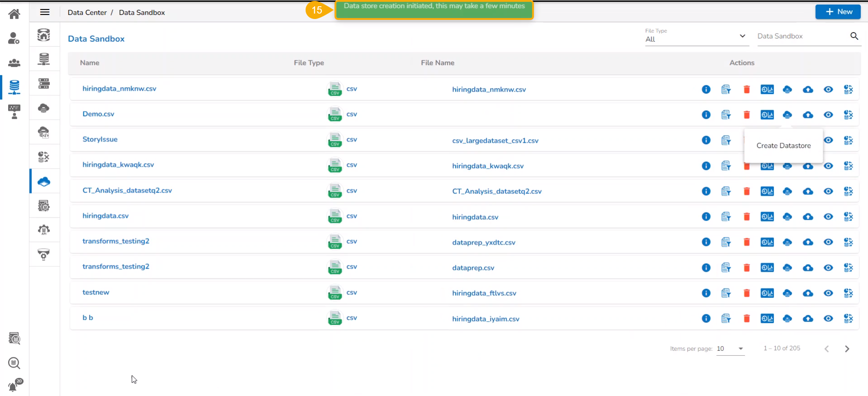Delete the hiringdata_iyaim.csv entry
The image size is (868, 396).
point(747,319)
